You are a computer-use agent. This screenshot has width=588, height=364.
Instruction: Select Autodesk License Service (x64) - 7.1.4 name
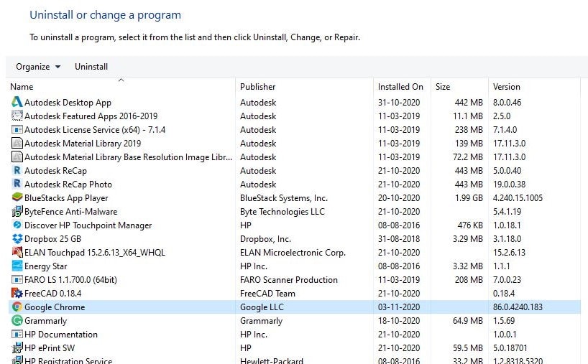[x=95, y=129]
